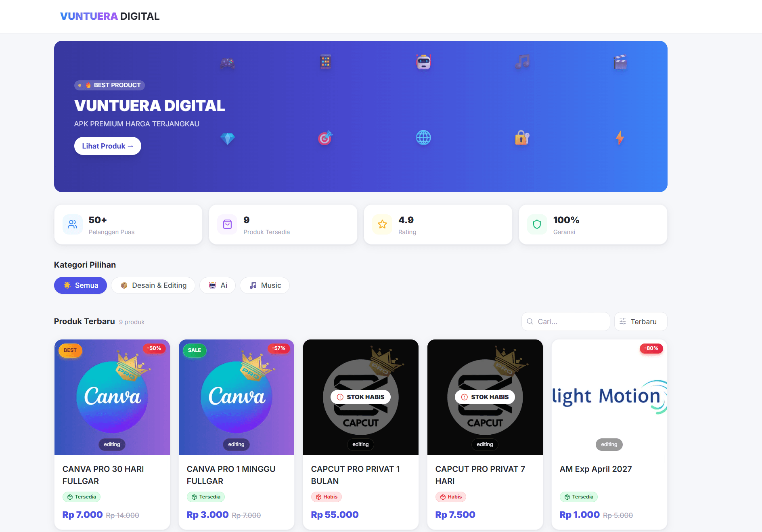Select the Ai category tab
Screen dimensions: 762x532
218,285
